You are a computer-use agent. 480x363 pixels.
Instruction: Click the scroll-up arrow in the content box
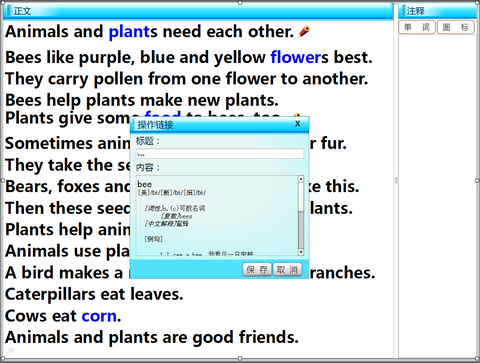point(301,179)
